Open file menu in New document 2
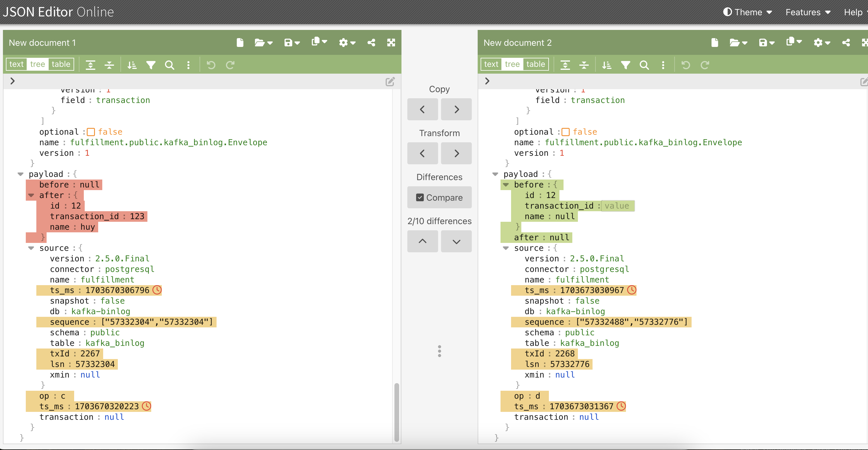868x450 pixels. pos(738,43)
